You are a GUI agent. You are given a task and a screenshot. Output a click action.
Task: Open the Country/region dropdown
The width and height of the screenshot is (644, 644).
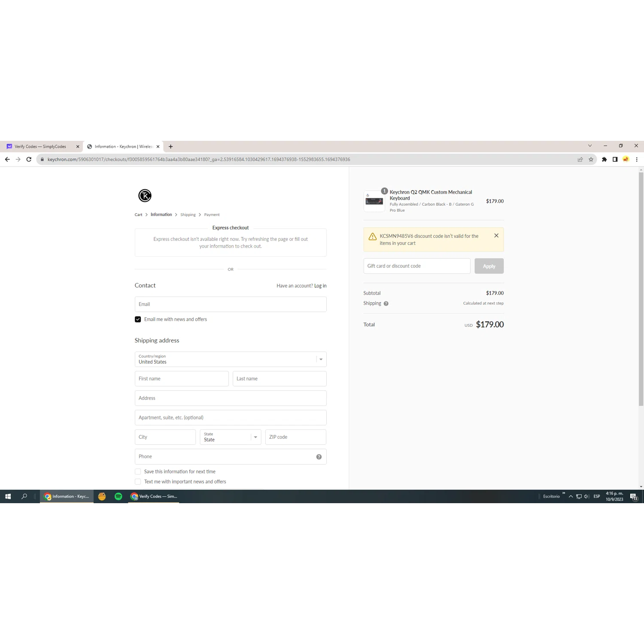pos(231,359)
